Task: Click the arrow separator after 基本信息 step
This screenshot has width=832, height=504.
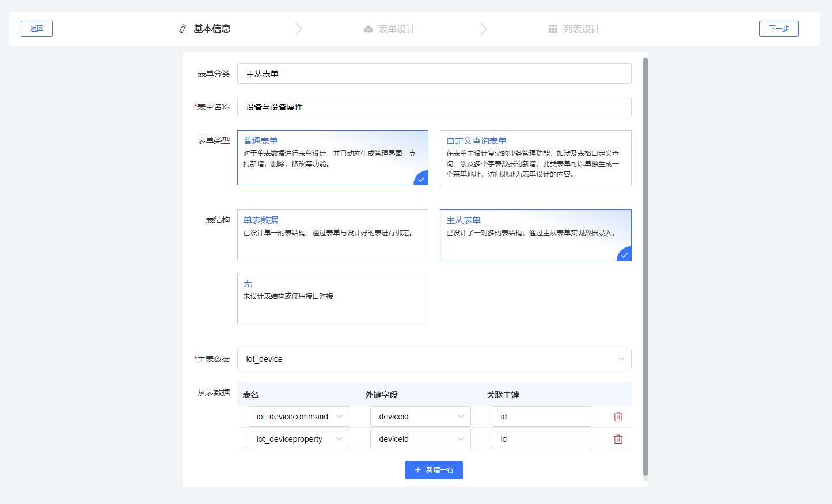Action: (298, 29)
